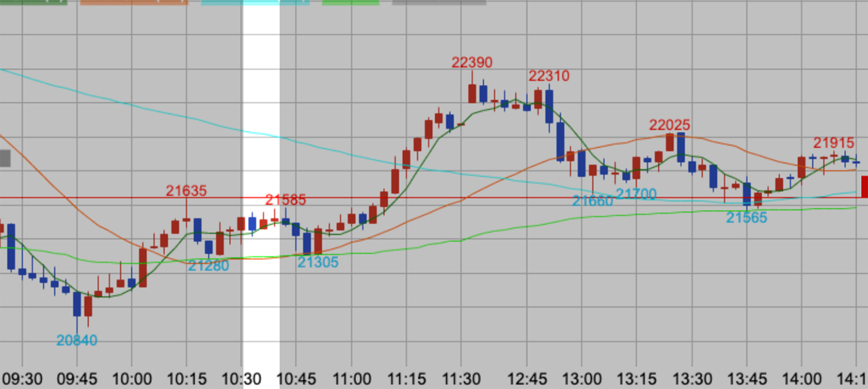This screenshot has width=868, height=389.
Task: Select the 21305 low price label
Action: pyautogui.click(x=318, y=262)
